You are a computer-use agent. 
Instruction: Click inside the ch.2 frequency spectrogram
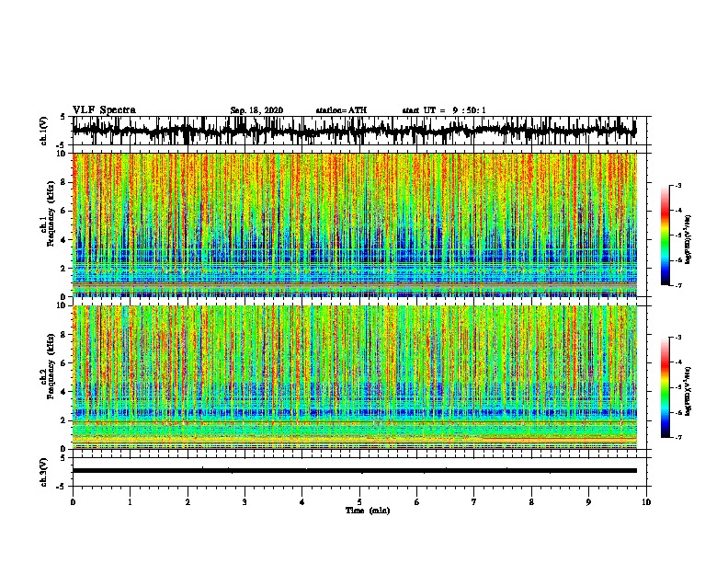(355, 377)
